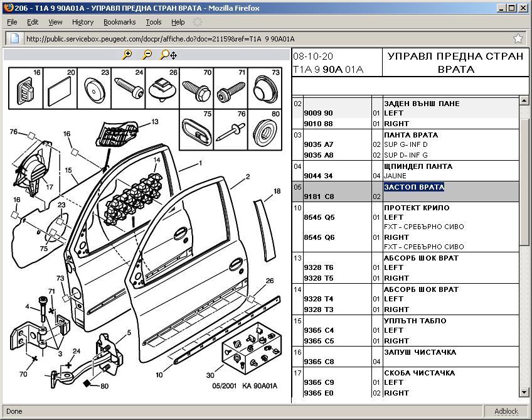532x420 pixels.
Task: Click the ПАНТА ВРАТА row heading
Action: 411,135
